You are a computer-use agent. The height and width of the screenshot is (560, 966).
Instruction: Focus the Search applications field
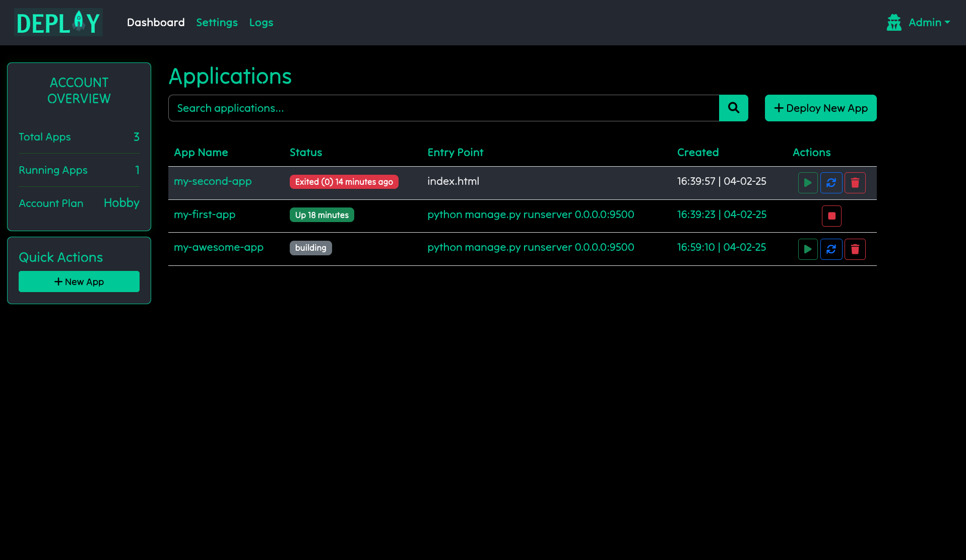tap(443, 108)
